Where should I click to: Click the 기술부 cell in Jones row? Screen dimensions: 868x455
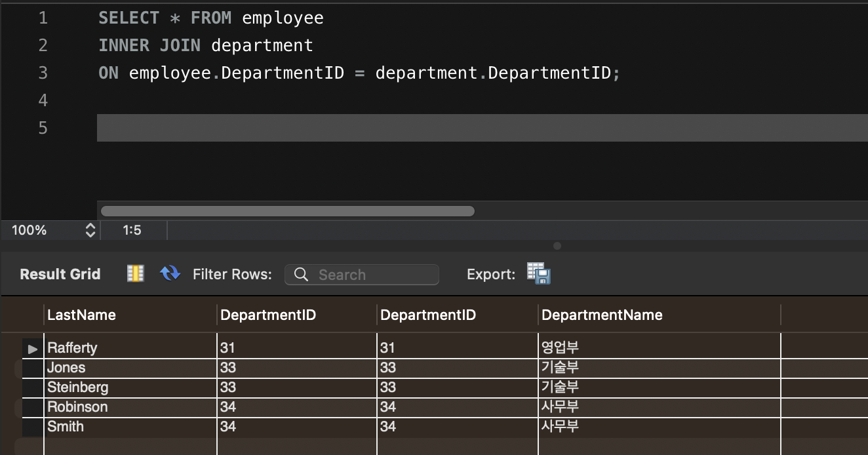pos(660,368)
